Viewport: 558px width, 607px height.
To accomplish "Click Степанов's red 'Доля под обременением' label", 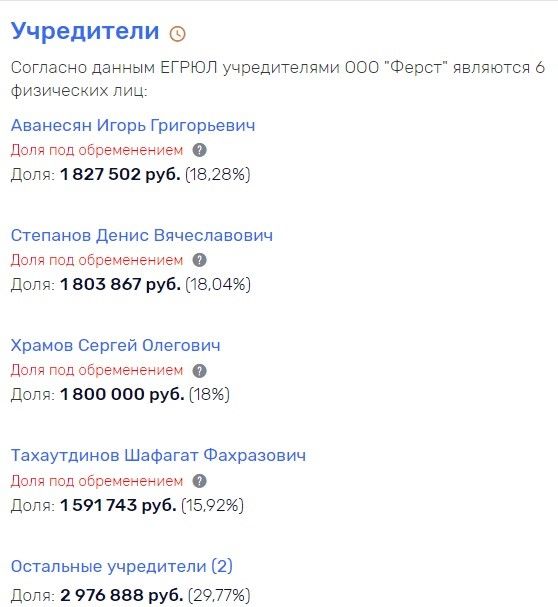I will point(97,260).
